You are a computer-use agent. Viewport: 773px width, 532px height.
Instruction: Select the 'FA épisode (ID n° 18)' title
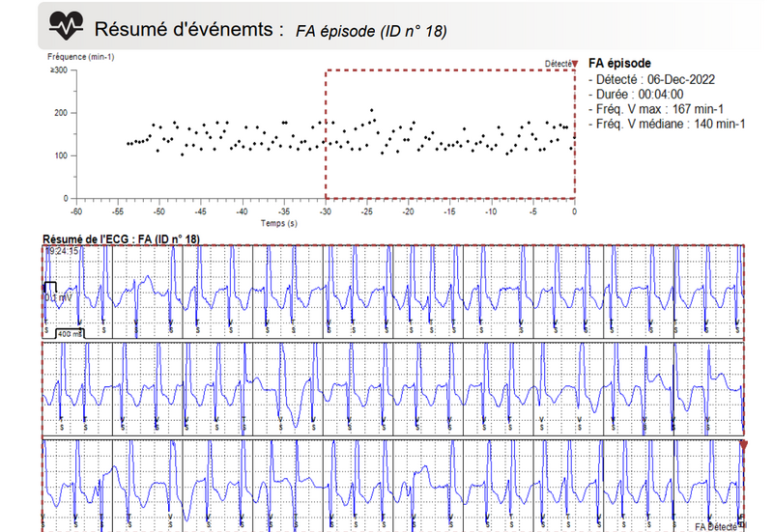[371, 31]
